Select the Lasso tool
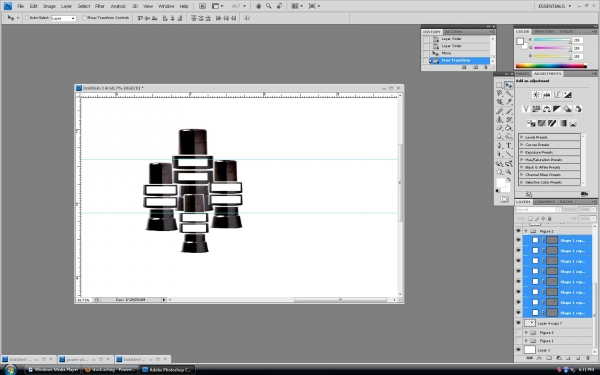The image size is (600, 375). coord(499,93)
